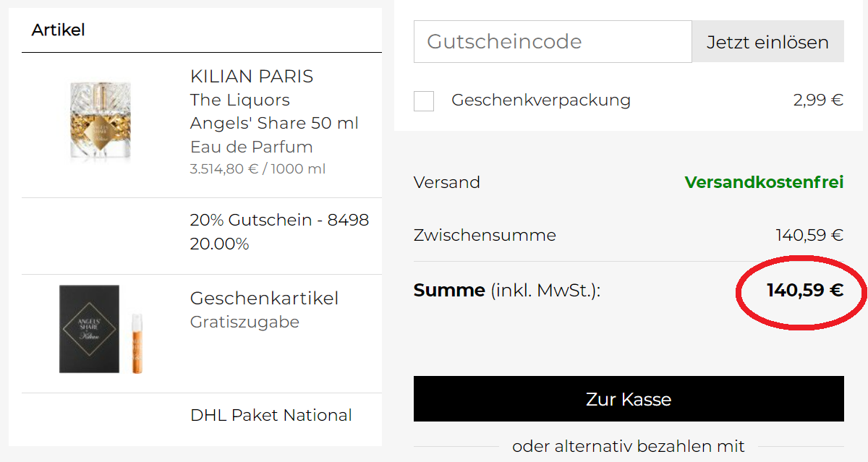Click the Geschenkartikel item title
The height and width of the screenshot is (462, 868).
[x=264, y=298]
